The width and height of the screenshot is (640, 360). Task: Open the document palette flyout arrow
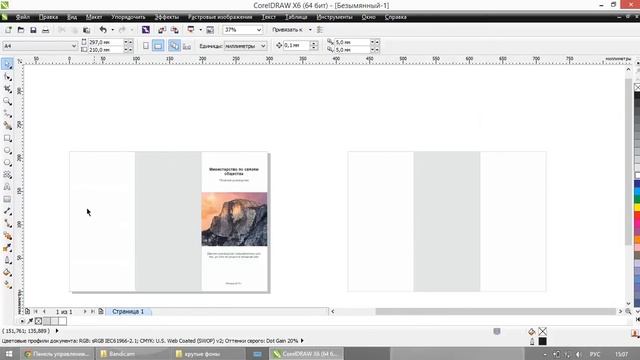(22, 321)
